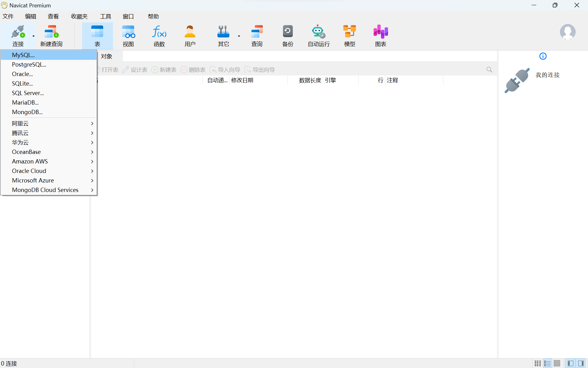Viewport: 588px width, 368px height.
Task: Choose PostgreSQL... connection entry
Action: [x=29, y=64]
